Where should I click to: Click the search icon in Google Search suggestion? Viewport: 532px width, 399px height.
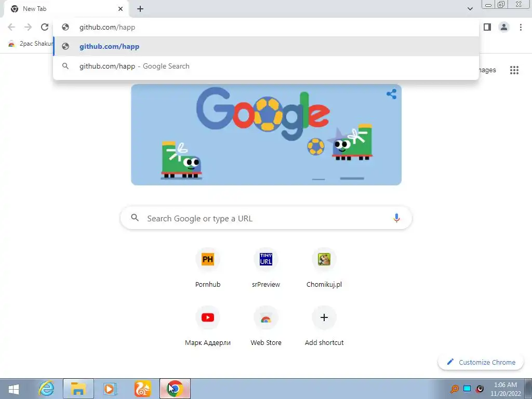coord(65,66)
